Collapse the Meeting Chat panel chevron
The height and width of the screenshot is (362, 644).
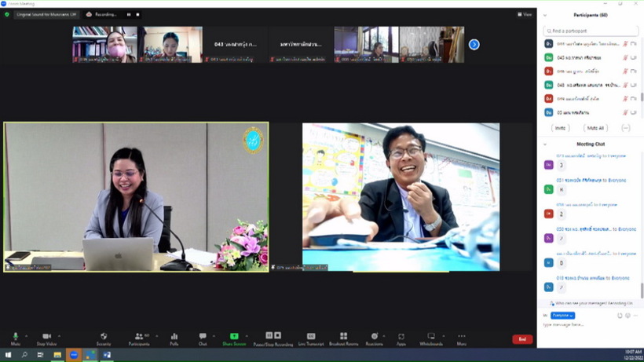(545, 144)
